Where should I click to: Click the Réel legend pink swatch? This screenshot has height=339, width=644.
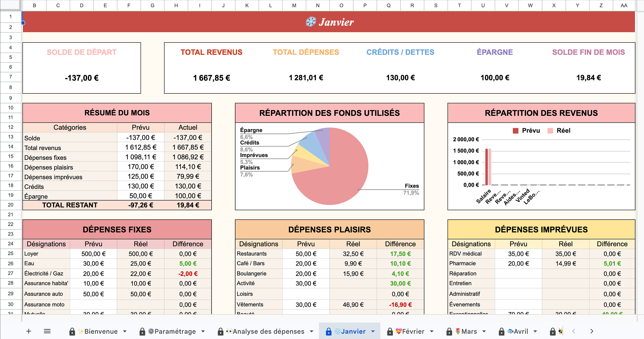click(550, 131)
